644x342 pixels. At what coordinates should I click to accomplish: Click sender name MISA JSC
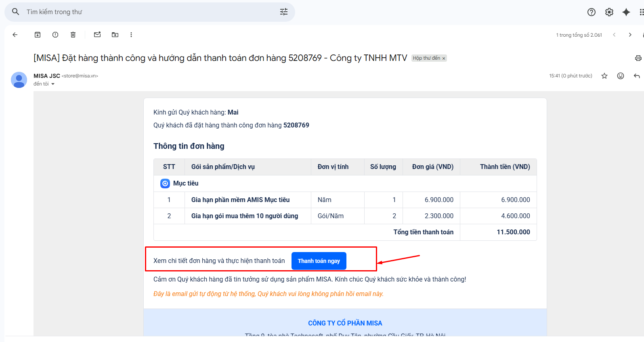point(47,76)
